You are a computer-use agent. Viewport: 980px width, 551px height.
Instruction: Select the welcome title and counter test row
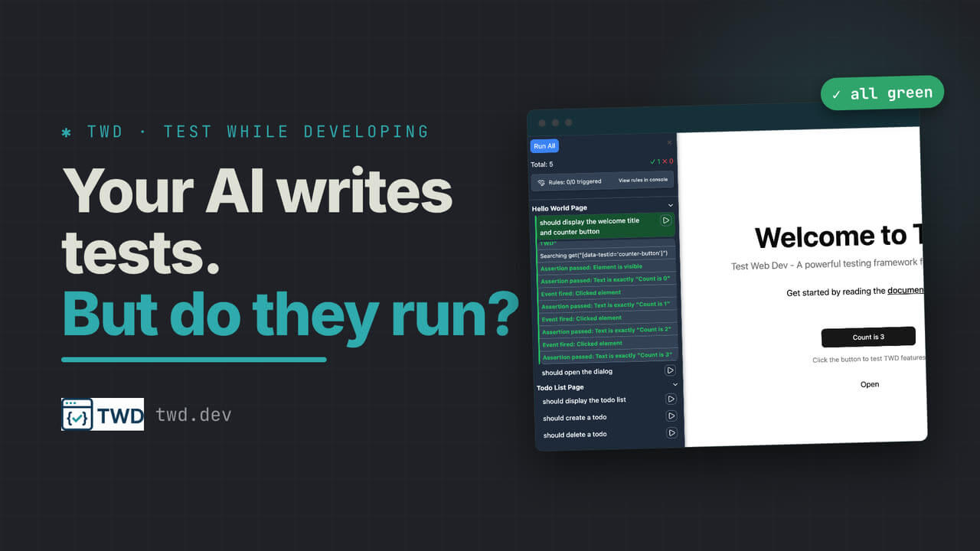point(605,226)
